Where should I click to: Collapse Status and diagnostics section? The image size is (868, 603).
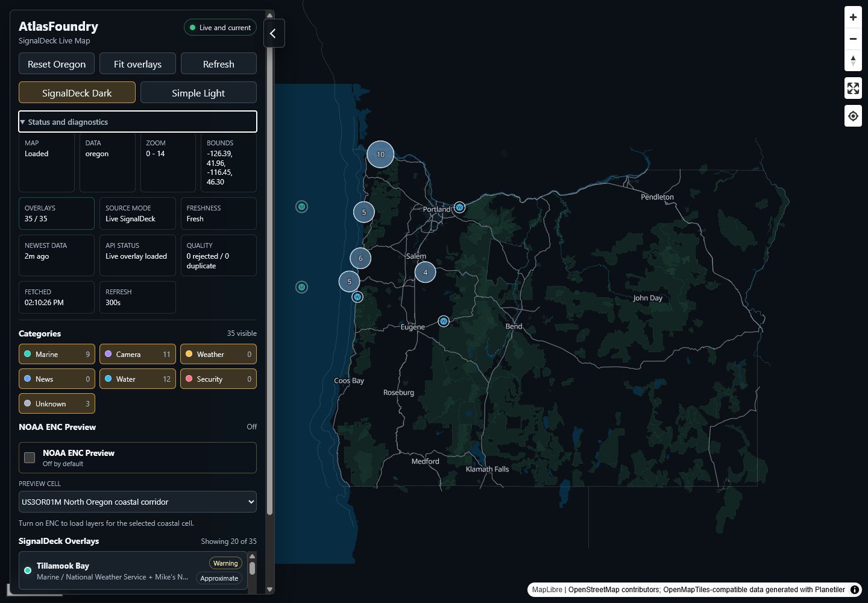point(137,121)
